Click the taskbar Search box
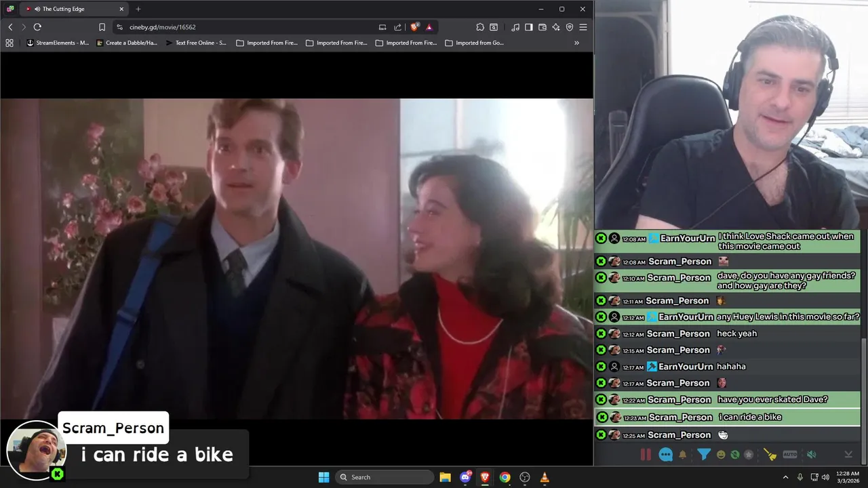The image size is (868, 488). [384, 477]
